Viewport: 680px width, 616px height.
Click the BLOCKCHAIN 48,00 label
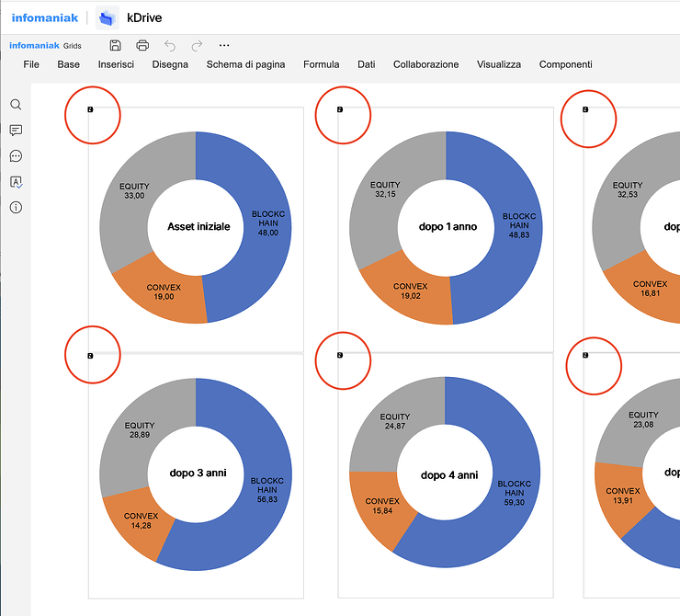[x=268, y=223]
